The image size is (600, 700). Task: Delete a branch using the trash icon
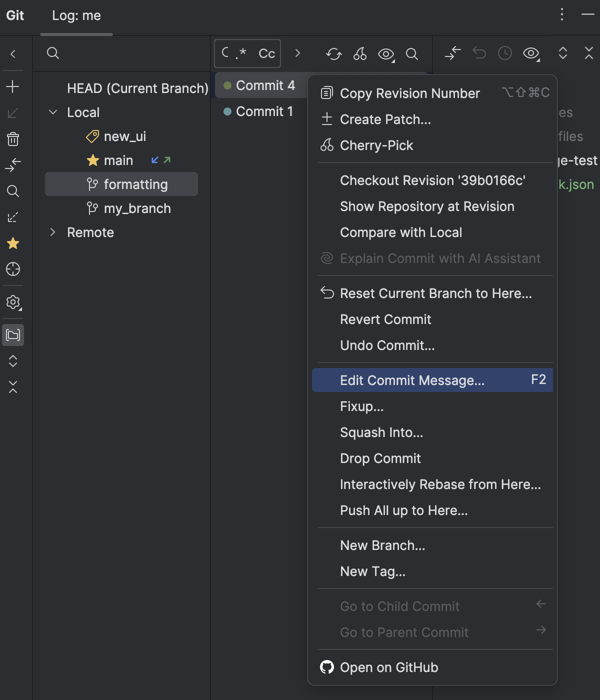pos(13,139)
